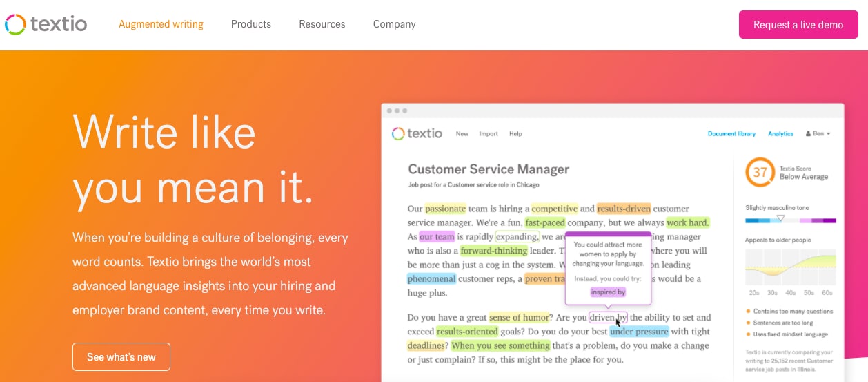Viewport: 868px width, 382px height.
Task: Click the masculine tone slider marker
Action: point(780,218)
